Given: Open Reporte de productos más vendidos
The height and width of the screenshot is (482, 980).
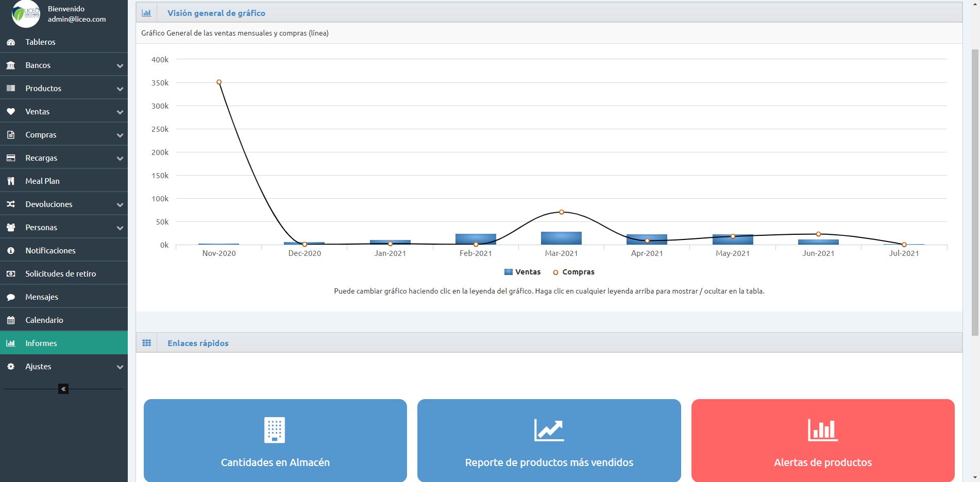Looking at the screenshot, I should (x=549, y=441).
